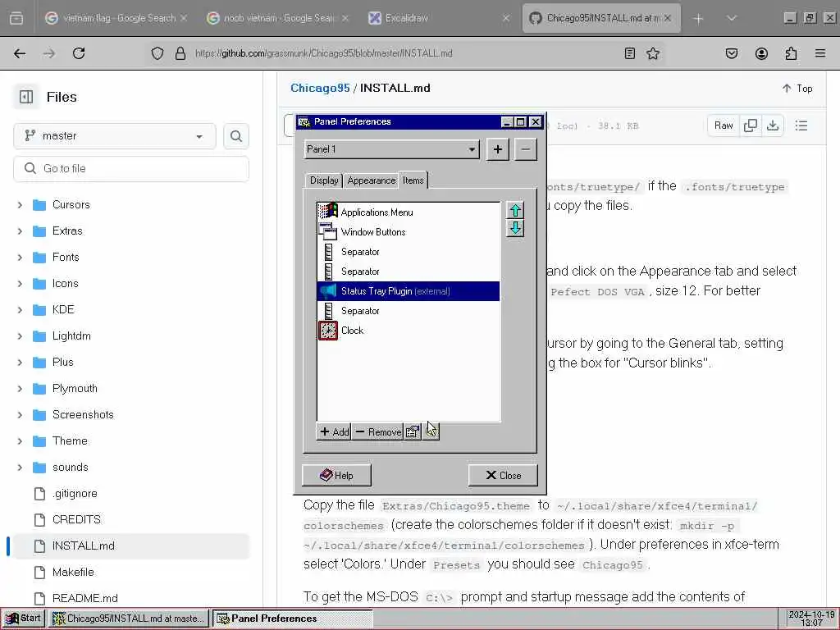This screenshot has width=840, height=630.
Task: Click the move item down arrow
Action: click(515, 228)
